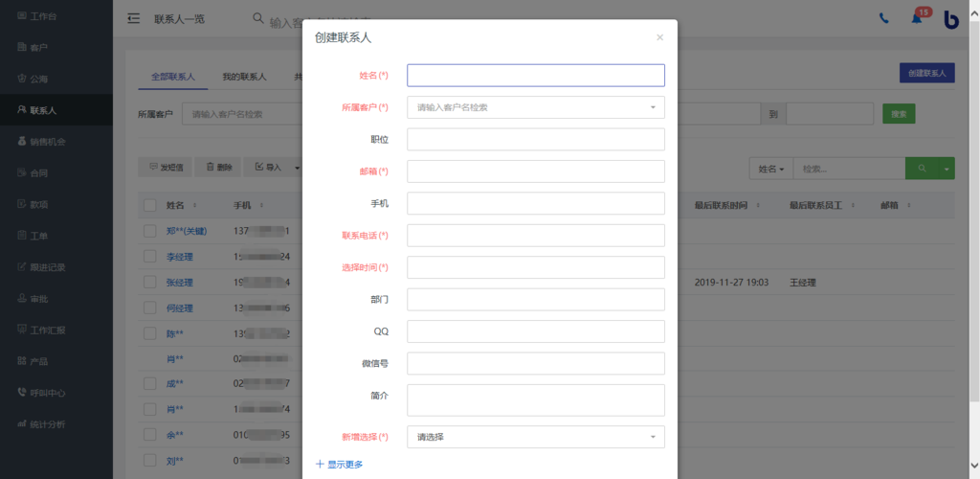Focus the 选择时间 input field
Viewport: 980px width, 479px height.
click(x=536, y=267)
